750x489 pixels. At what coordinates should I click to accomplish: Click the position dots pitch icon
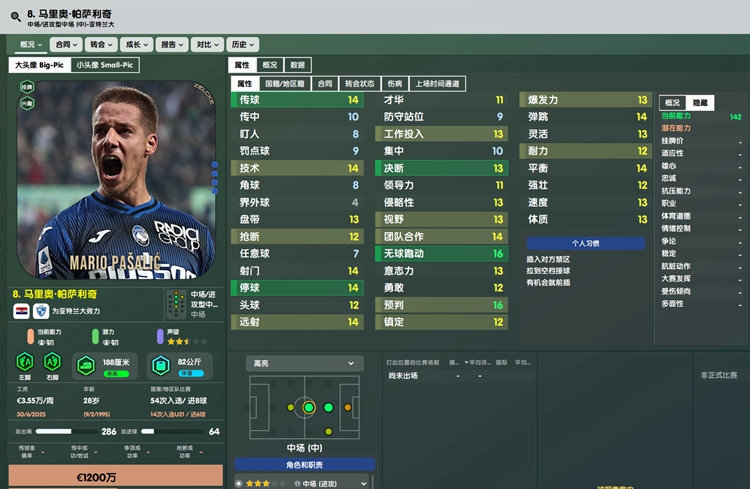(x=176, y=304)
